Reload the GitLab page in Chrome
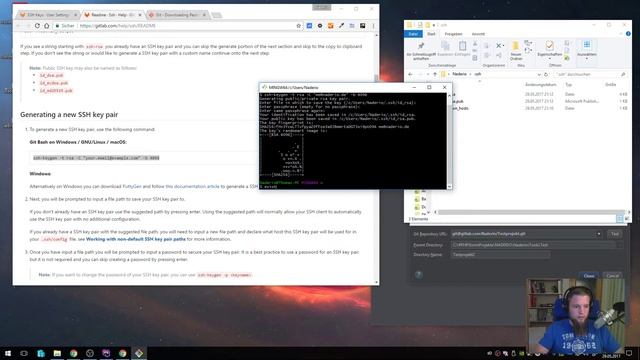 (x=37, y=26)
